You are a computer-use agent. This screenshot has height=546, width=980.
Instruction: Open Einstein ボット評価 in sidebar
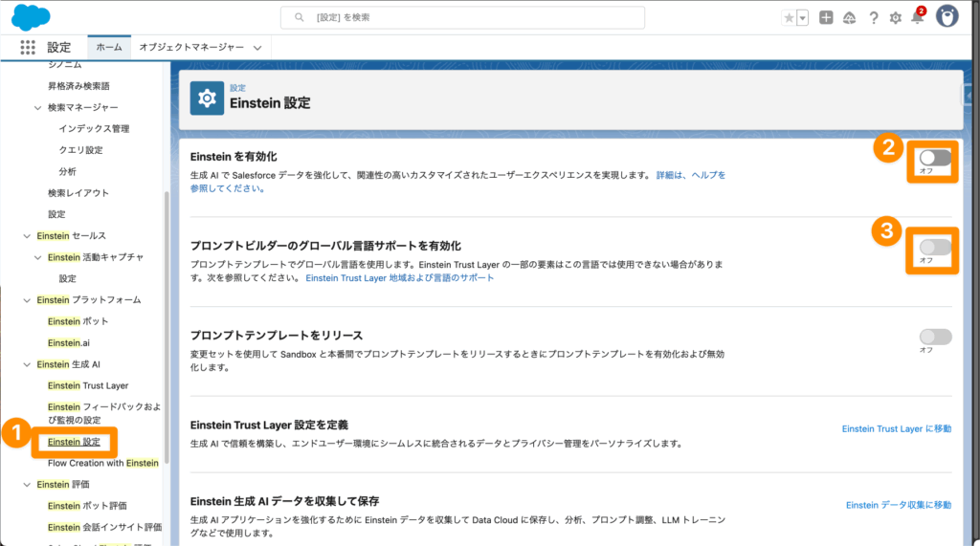tap(87, 506)
